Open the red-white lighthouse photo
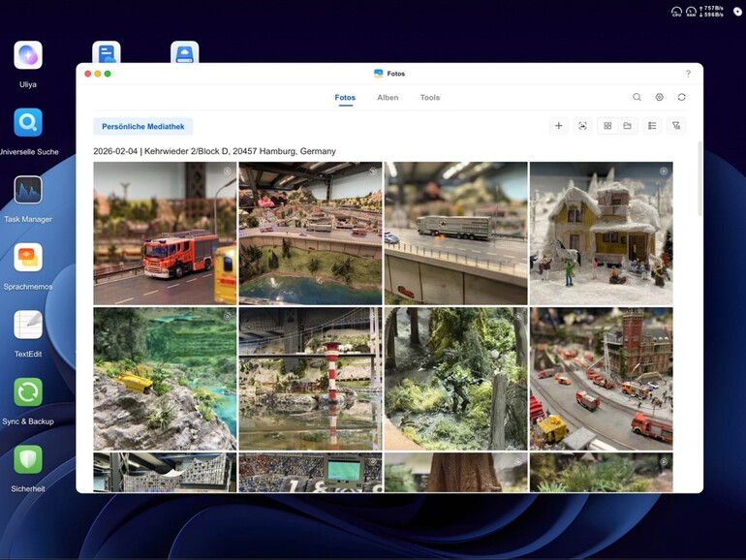 click(x=310, y=379)
